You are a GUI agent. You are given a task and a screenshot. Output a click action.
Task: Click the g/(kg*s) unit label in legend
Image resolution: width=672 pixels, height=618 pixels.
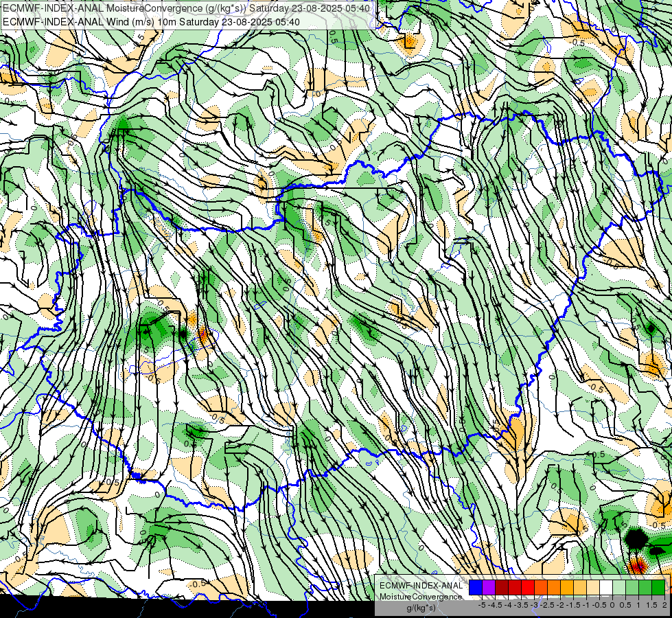pos(421,608)
